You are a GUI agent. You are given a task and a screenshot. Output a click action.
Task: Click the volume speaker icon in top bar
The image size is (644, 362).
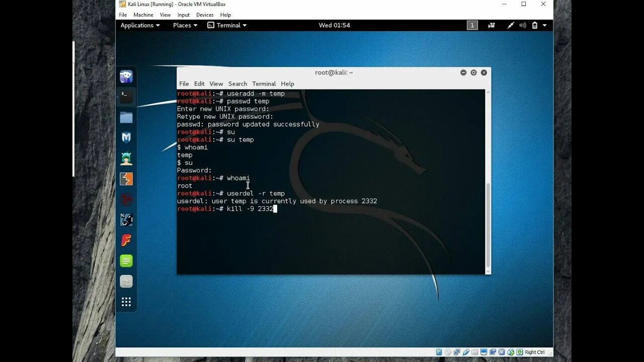(523, 25)
